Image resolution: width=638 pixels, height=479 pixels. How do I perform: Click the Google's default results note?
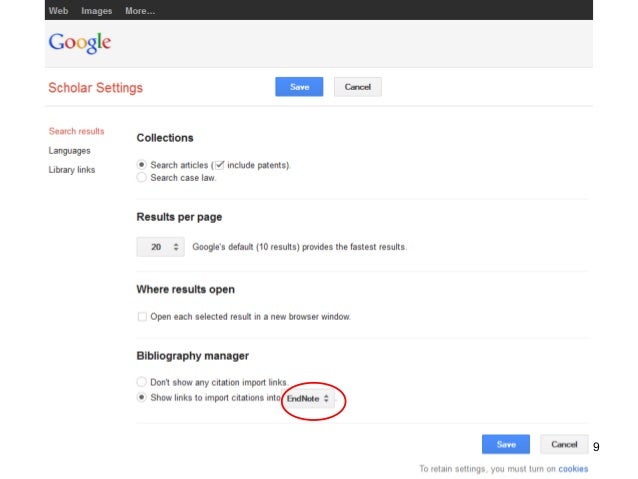point(299,247)
